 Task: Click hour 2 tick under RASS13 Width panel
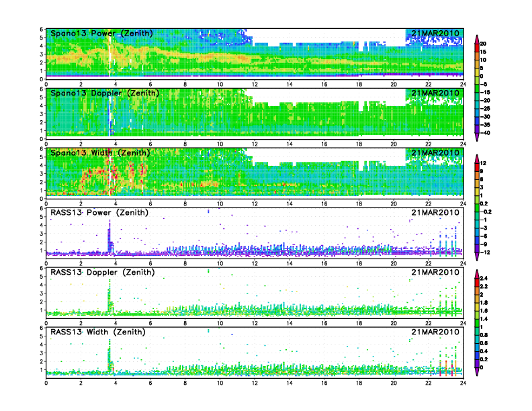pos(81,383)
